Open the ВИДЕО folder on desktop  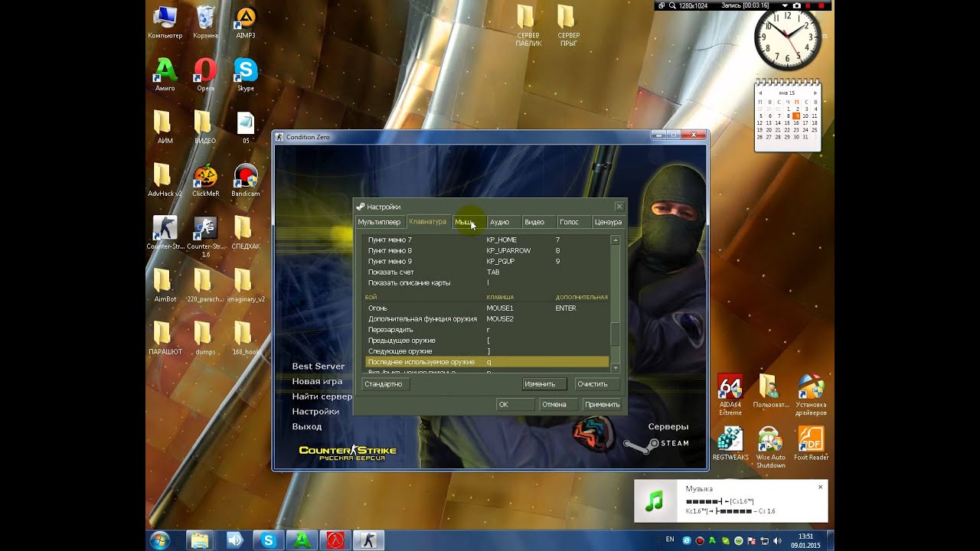pos(205,127)
